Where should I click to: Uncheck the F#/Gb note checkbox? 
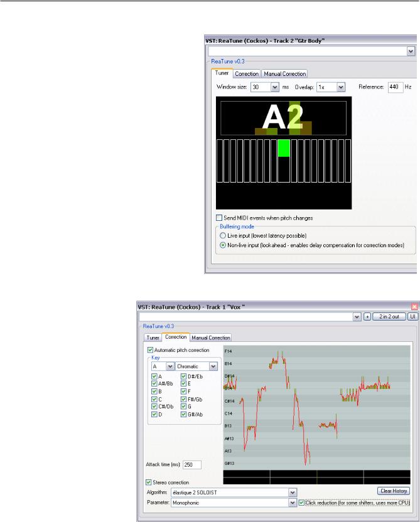click(183, 399)
